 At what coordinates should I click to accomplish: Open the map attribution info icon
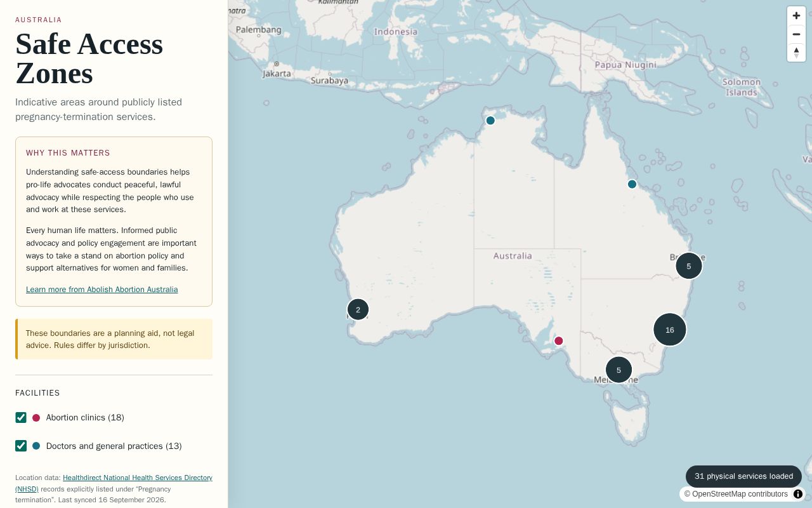(x=797, y=494)
